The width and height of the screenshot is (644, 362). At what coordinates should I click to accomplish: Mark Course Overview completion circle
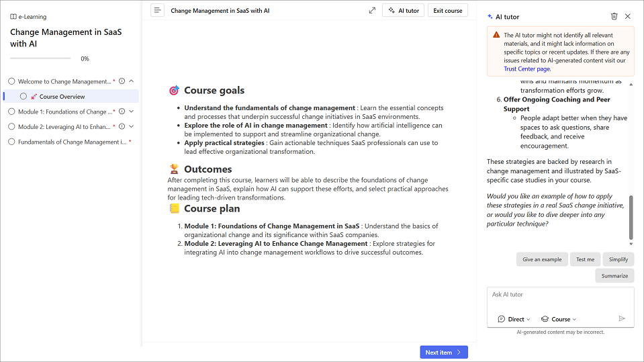24,96
